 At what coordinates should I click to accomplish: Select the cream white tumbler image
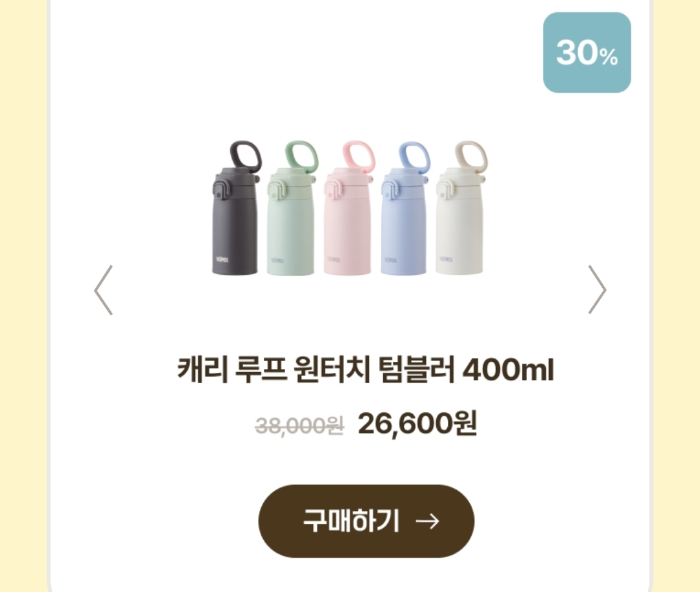pyautogui.click(x=461, y=207)
